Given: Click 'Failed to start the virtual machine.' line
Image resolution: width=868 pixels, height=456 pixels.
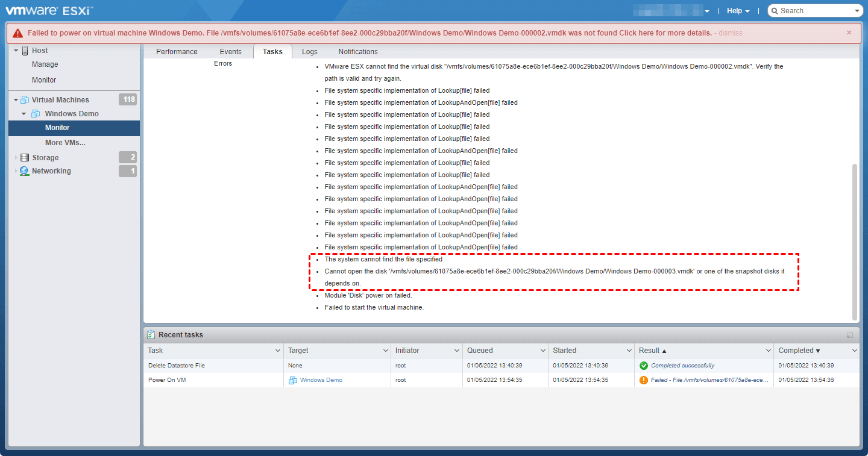Looking at the screenshot, I should 374,308.
